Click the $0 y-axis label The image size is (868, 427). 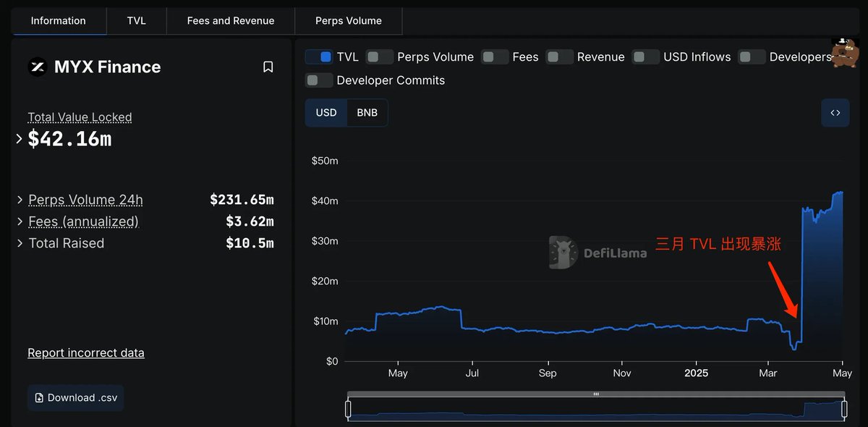[x=331, y=361]
